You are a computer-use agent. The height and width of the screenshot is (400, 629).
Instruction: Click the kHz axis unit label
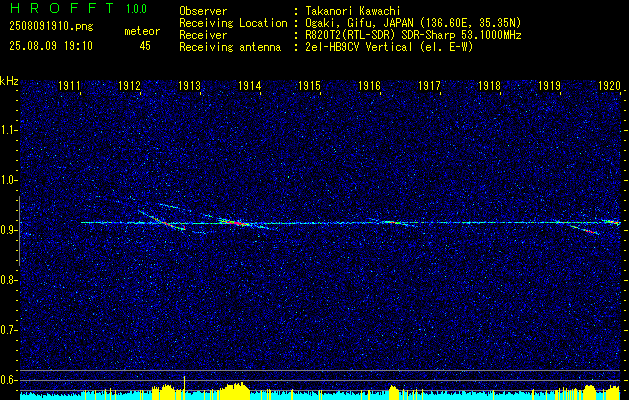(9, 81)
